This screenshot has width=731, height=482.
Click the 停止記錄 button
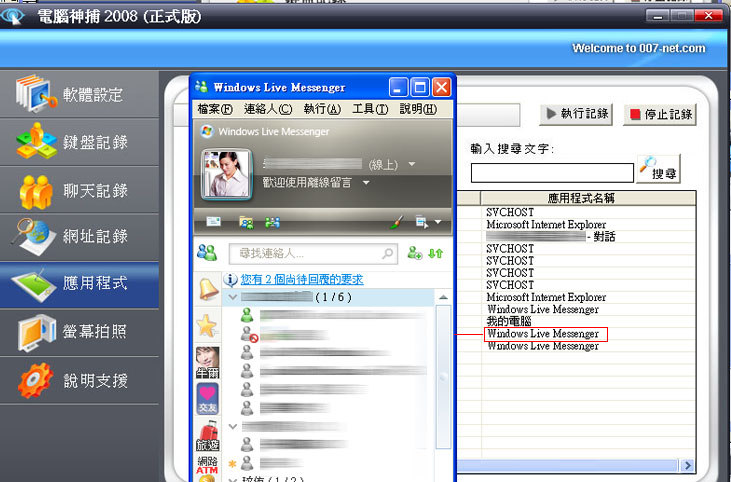point(660,114)
